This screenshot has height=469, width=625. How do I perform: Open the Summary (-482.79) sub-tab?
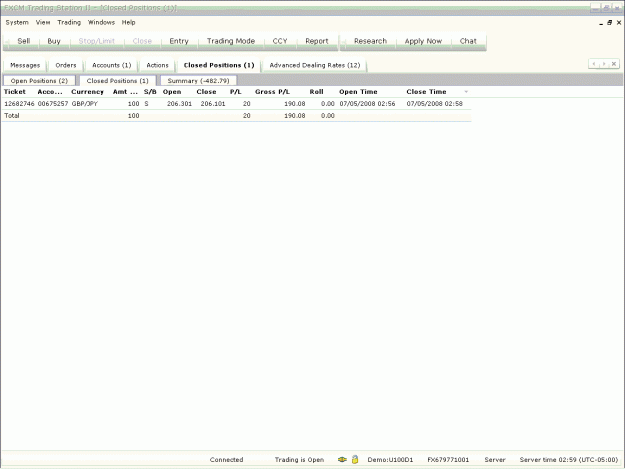point(198,81)
